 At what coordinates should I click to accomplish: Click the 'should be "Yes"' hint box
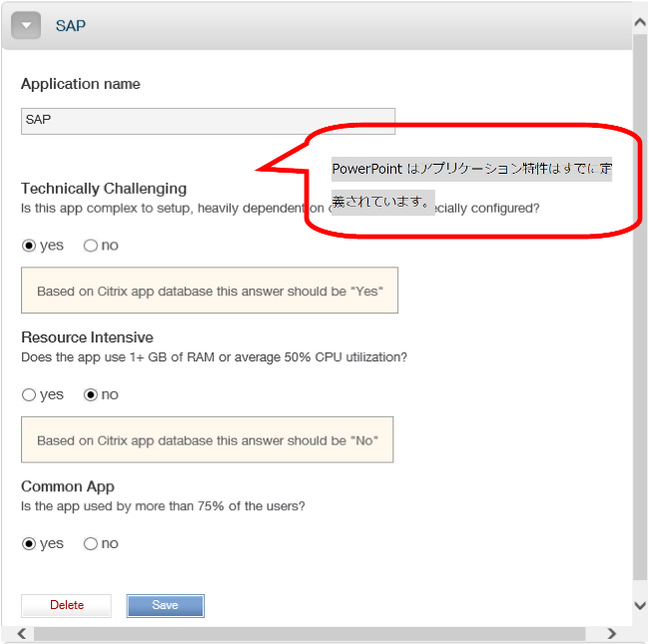tap(210, 291)
